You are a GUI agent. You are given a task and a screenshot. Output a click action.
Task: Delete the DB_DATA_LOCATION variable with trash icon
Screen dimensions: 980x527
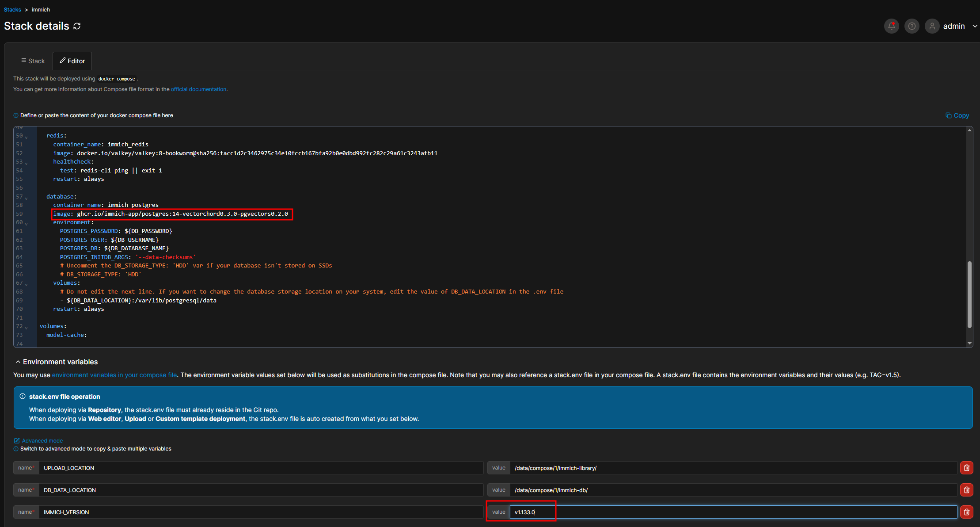pos(966,490)
